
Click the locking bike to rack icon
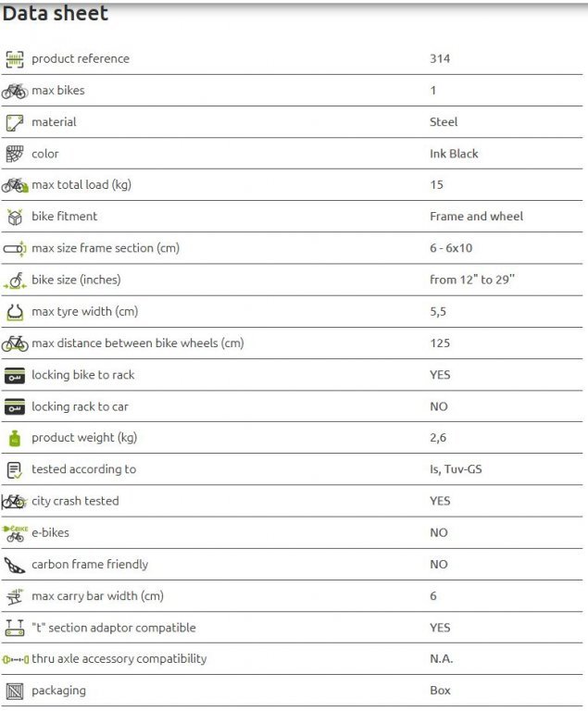(x=15, y=375)
